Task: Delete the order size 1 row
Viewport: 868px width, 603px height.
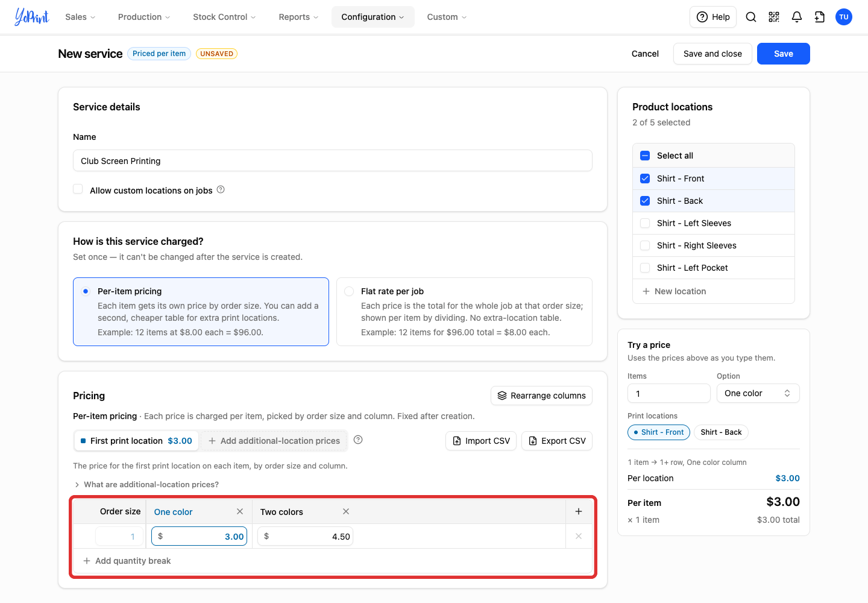Action: coord(579,536)
